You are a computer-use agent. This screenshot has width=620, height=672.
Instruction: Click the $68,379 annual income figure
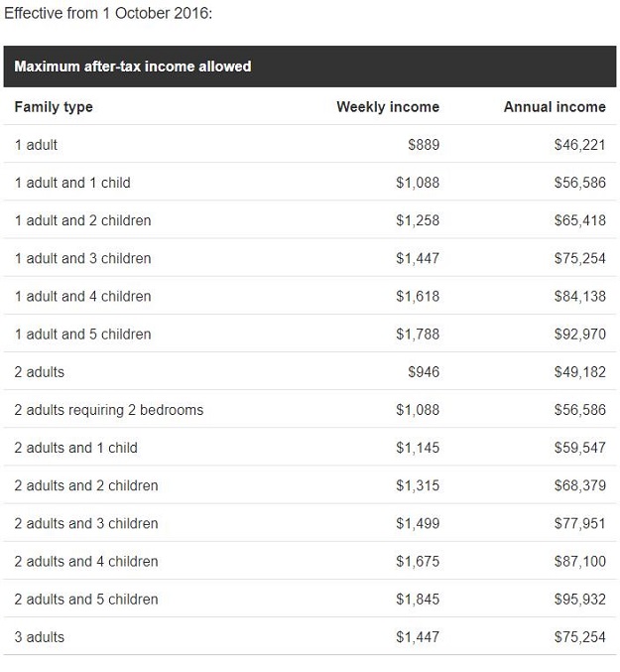coord(579,485)
